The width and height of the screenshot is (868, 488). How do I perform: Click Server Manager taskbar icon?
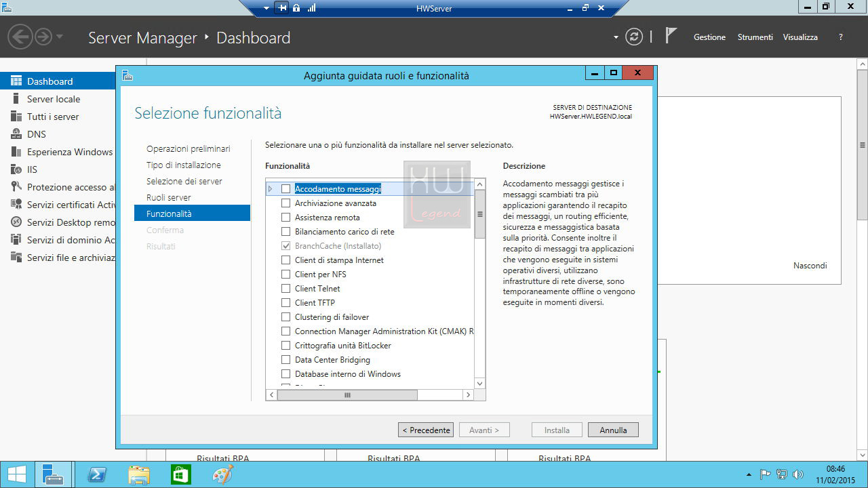[53, 474]
